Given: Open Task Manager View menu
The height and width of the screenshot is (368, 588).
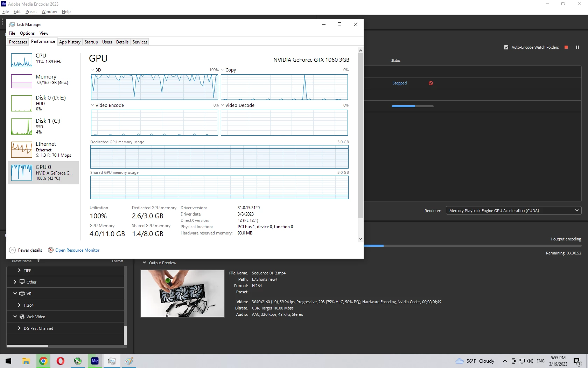Looking at the screenshot, I should 44,33.
